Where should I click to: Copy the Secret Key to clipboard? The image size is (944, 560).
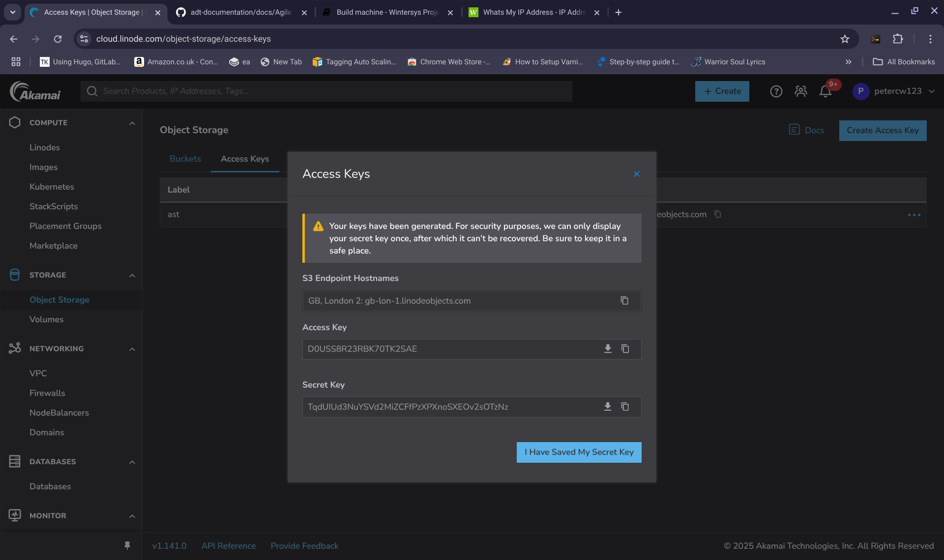pos(625,407)
